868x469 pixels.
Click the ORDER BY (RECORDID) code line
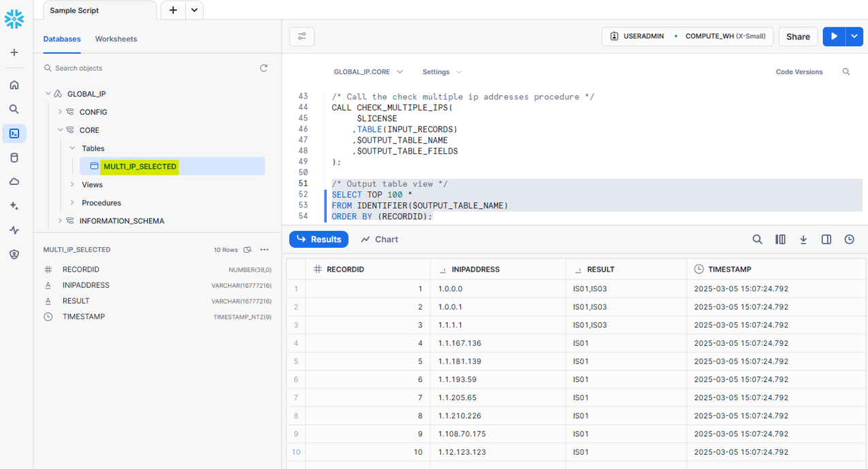382,216
